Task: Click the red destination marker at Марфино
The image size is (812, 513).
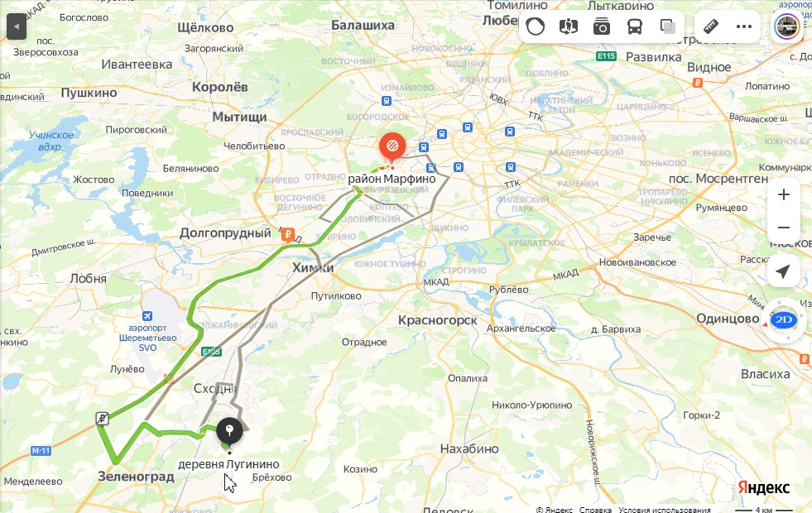Action: pyautogui.click(x=392, y=147)
